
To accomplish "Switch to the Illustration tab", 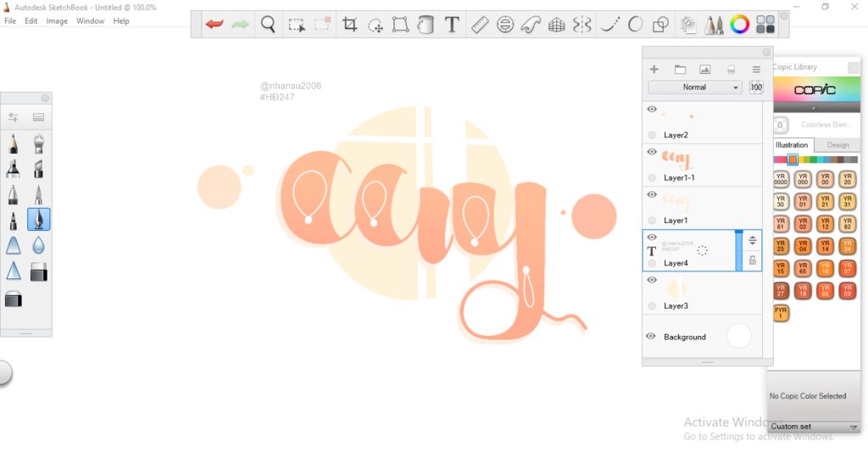I will click(792, 144).
